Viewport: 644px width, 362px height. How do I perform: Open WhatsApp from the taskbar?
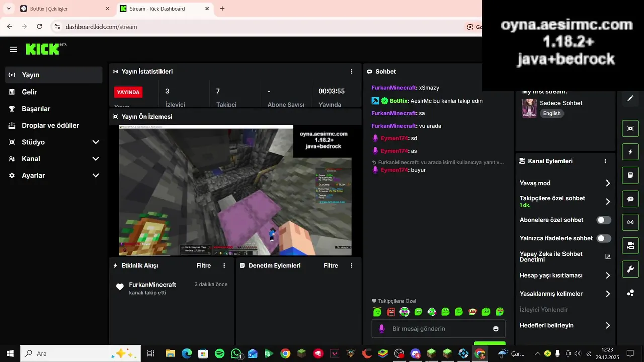pyautogui.click(x=236, y=354)
